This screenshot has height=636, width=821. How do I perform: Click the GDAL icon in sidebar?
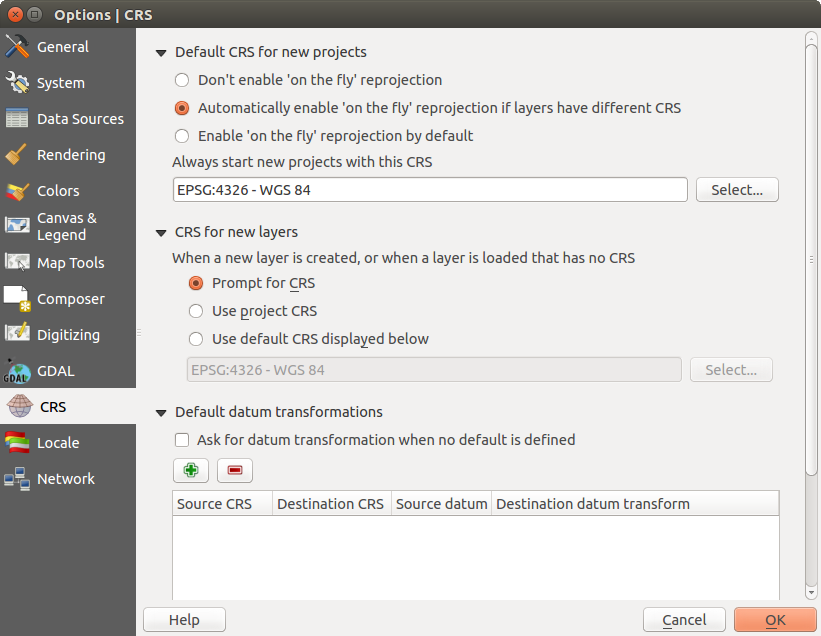click(17, 371)
